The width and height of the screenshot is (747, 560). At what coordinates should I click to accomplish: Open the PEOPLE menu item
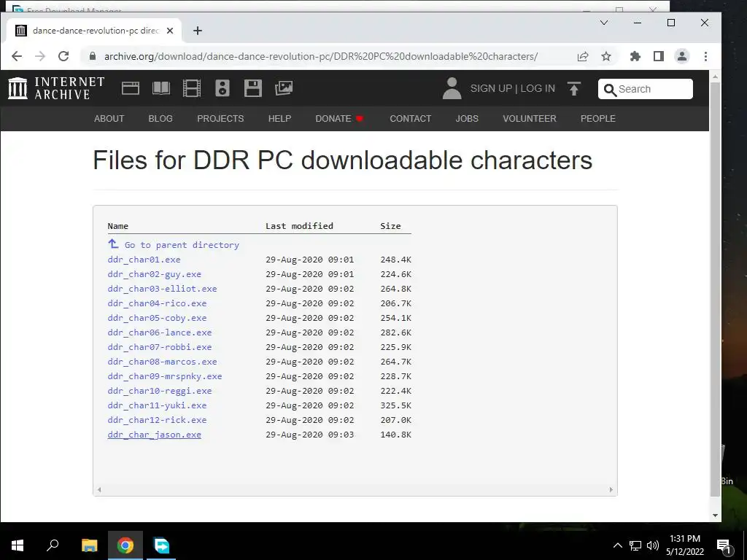598,119
